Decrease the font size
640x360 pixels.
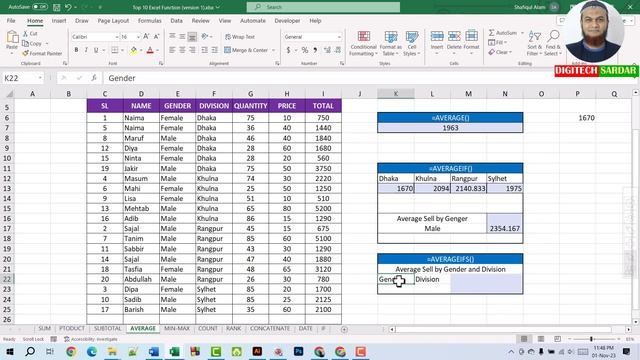[156, 37]
